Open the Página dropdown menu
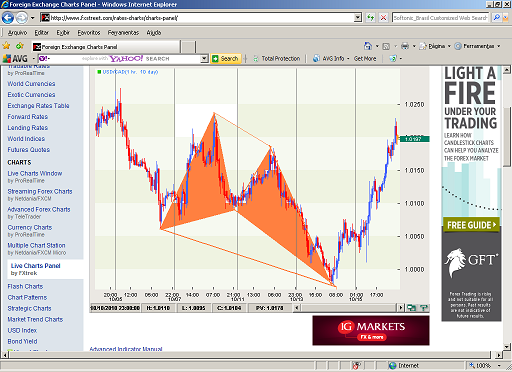 pos(435,46)
